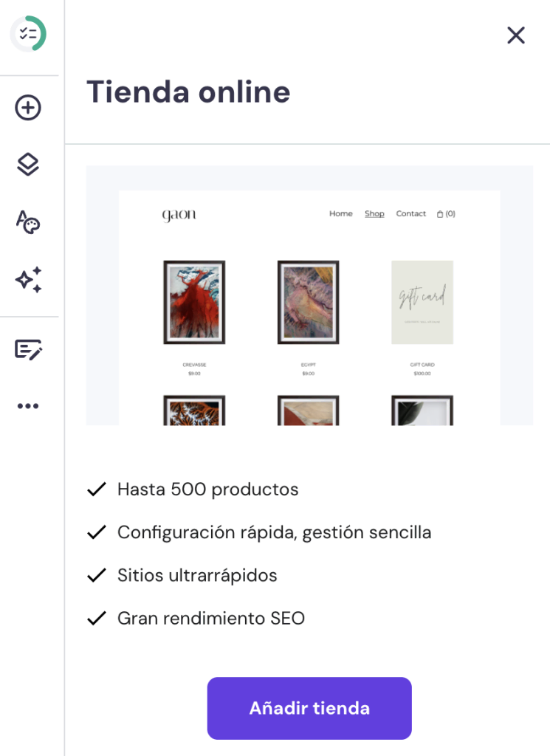The height and width of the screenshot is (756, 550).
Task: Click the cart (0) icon in preview
Action: (x=446, y=214)
